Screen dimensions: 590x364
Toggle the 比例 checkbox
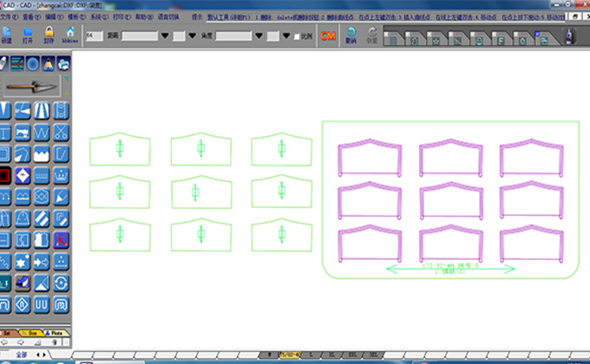coord(297,36)
